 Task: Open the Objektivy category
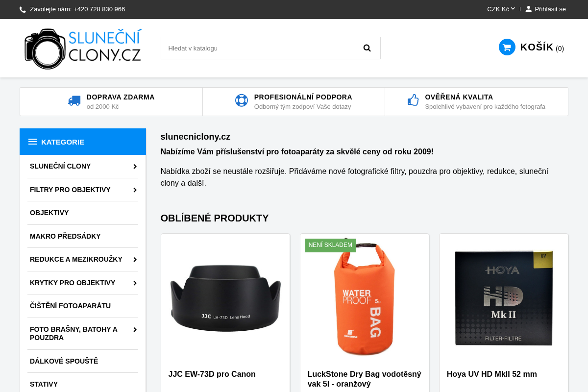[49, 213]
